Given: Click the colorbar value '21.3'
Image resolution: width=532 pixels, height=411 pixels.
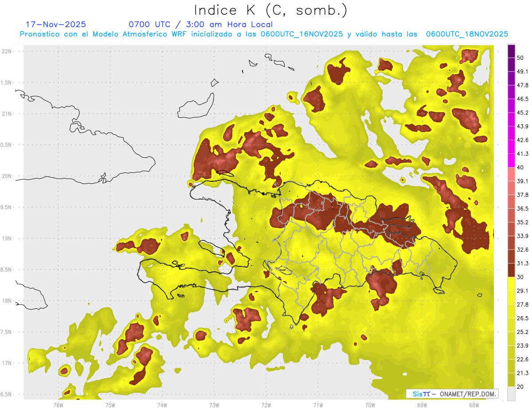Looking at the screenshot, I should (523, 373).
